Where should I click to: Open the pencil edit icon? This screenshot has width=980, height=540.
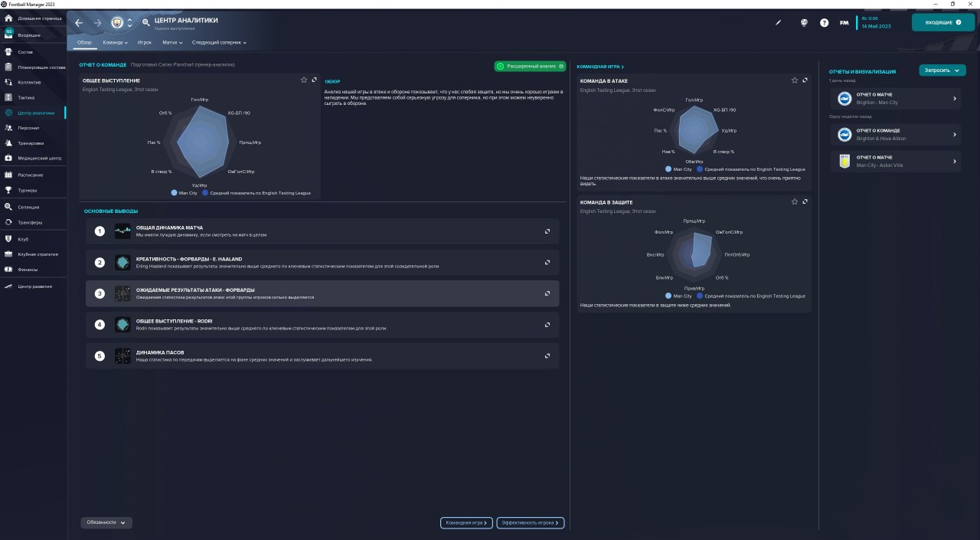pyautogui.click(x=779, y=23)
